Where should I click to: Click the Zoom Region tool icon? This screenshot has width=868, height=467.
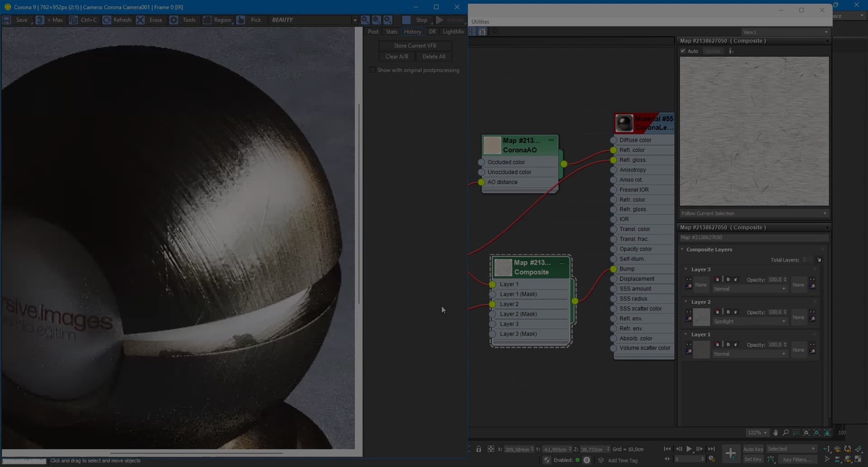pyautogui.click(x=796, y=433)
